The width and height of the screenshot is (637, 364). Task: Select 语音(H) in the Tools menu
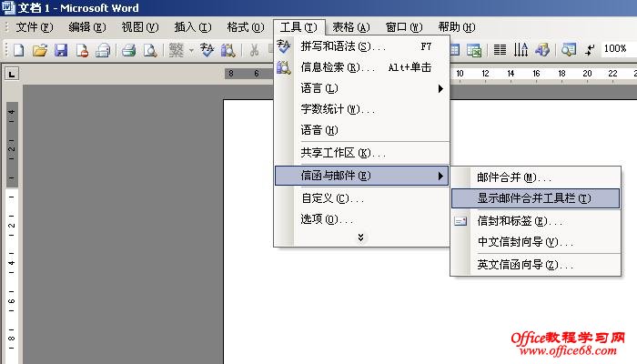pos(361,130)
